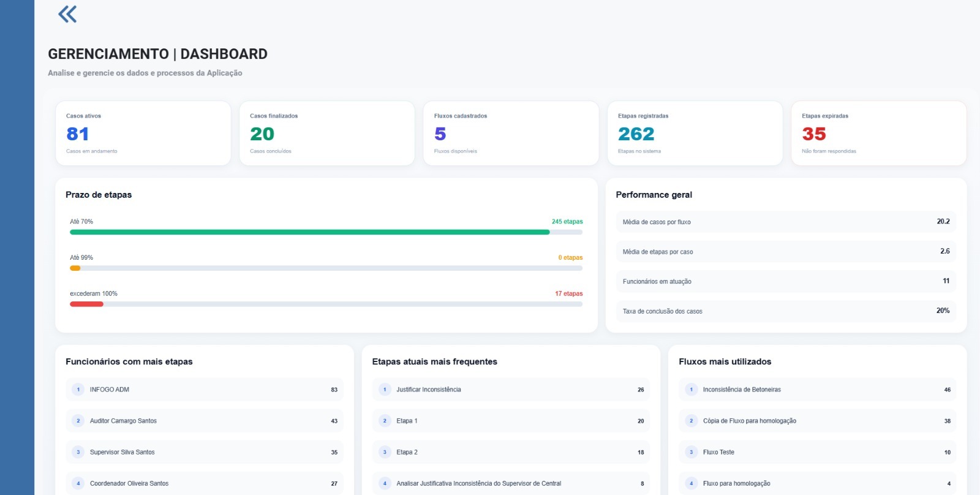The width and height of the screenshot is (980, 495).
Task: Click rank 4 badge beside Analisar Justificativa Inconsistência
Action: [x=385, y=483]
